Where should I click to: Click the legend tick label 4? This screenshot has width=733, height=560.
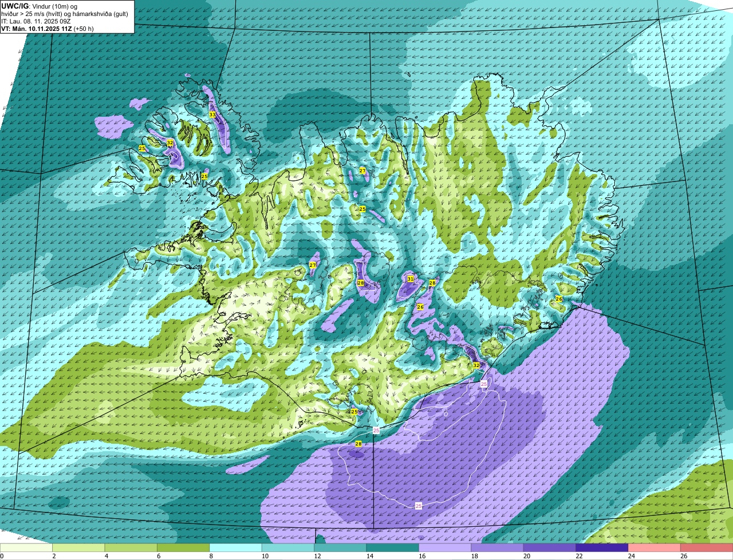coord(106,556)
